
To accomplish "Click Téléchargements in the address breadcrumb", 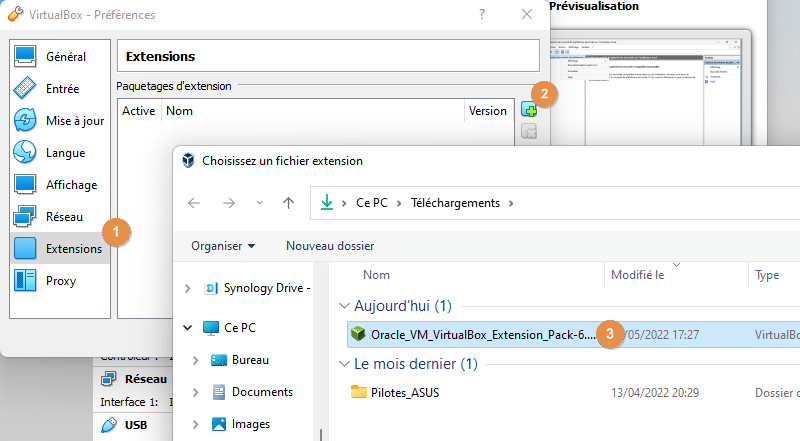I will (457, 203).
